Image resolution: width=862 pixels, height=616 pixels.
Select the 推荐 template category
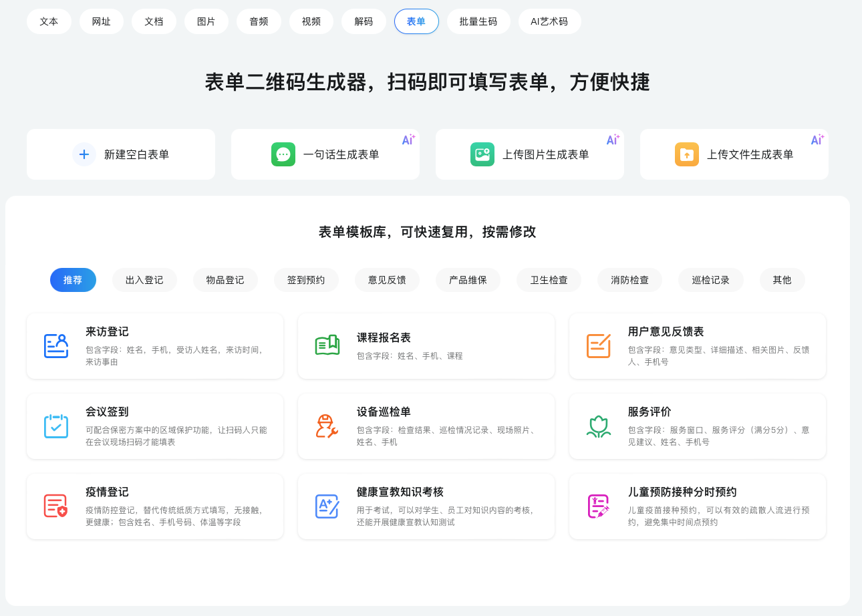pyautogui.click(x=73, y=280)
